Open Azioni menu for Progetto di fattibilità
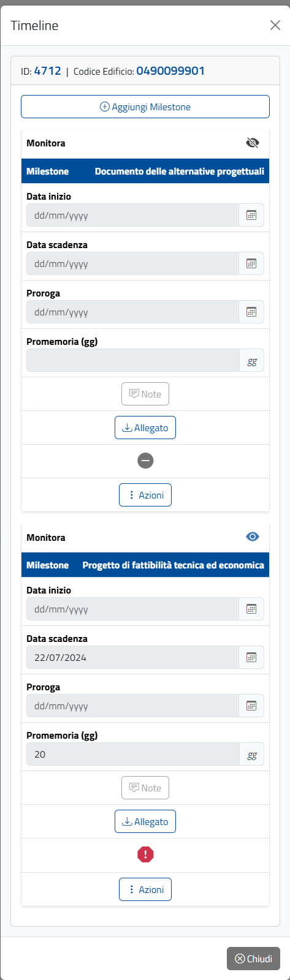The image size is (290, 980). click(x=145, y=889)
